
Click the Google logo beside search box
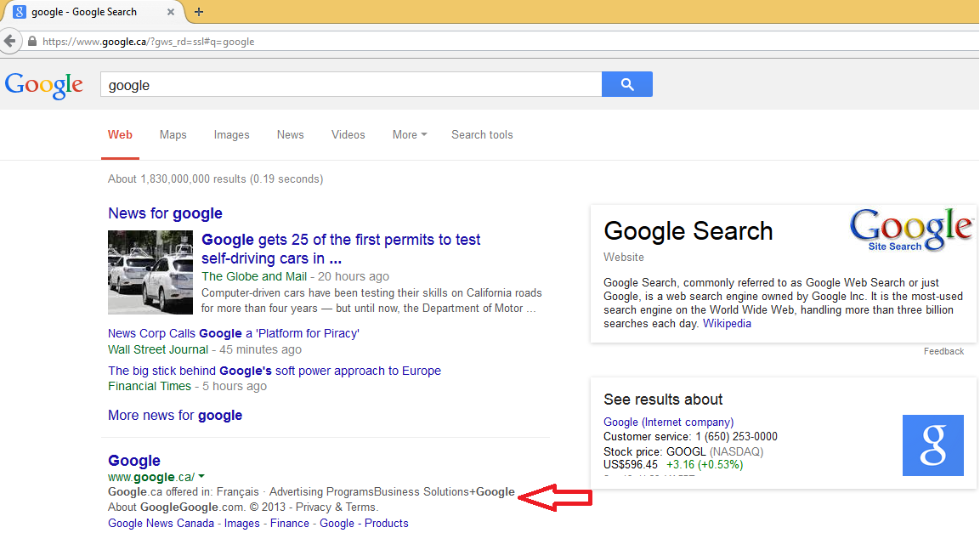(x=43, y=85)
